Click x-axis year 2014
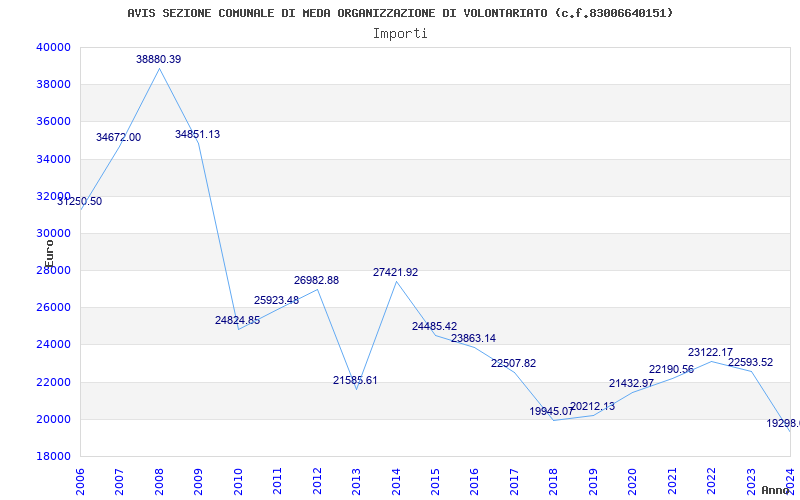The image size is (800, 500). [395, 481]
